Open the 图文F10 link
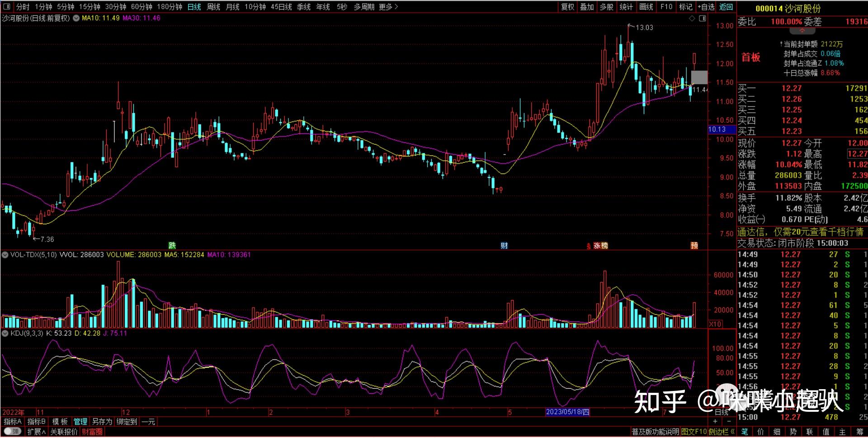 click(x=694, y=432)
